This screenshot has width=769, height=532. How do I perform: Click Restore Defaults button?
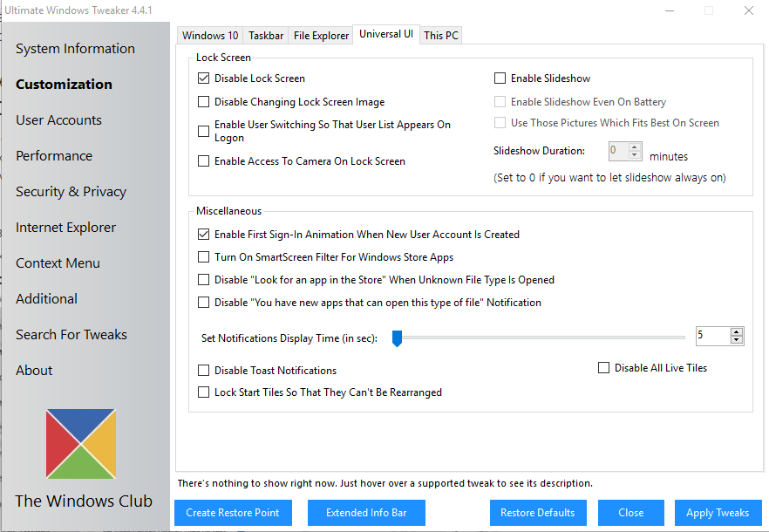tap(538, 513)
